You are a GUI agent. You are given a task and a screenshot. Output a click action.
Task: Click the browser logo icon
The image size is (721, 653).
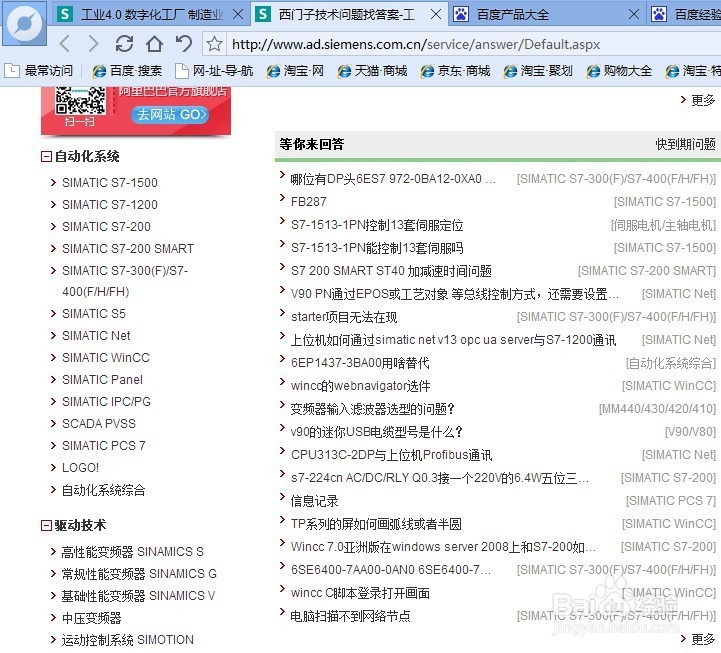[24, 24]
